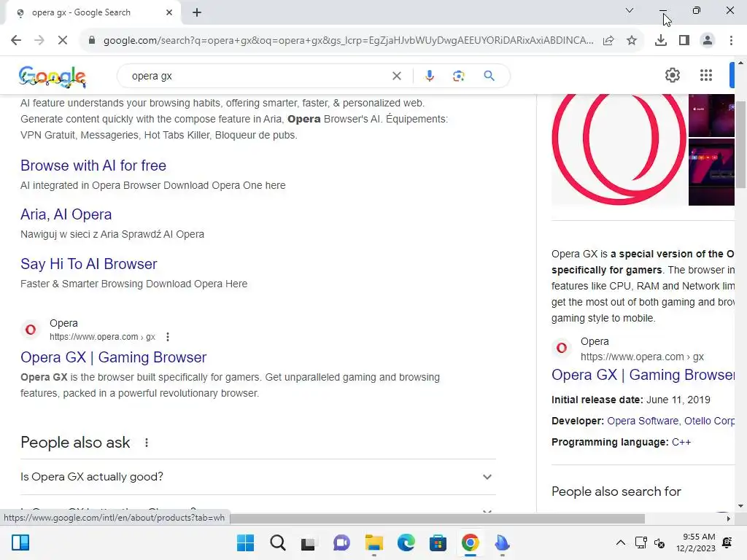This screenshot has height=560, width=747.
Task: Click the 'Opera Software' developer link
Action: coord(643,421)
